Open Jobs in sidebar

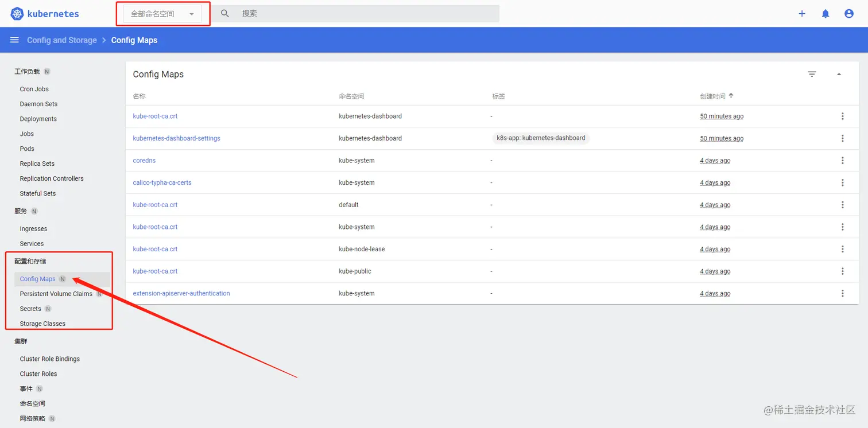click(x=27, y=134)
